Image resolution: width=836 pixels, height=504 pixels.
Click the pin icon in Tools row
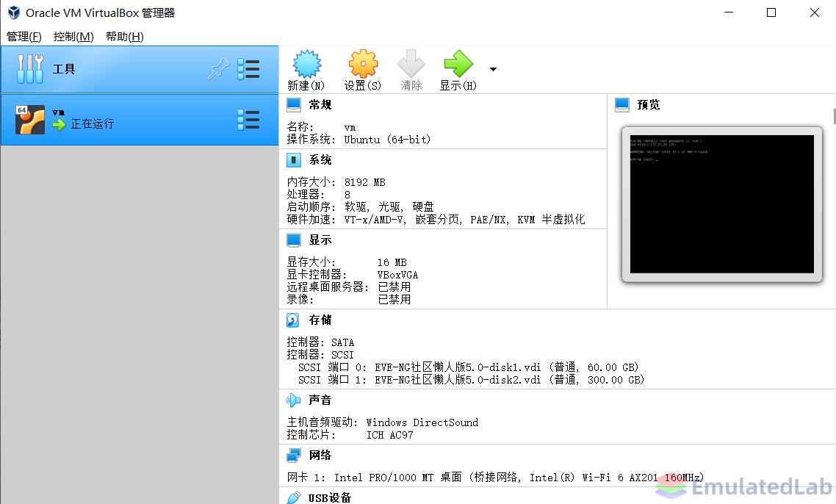coord(219,69)
